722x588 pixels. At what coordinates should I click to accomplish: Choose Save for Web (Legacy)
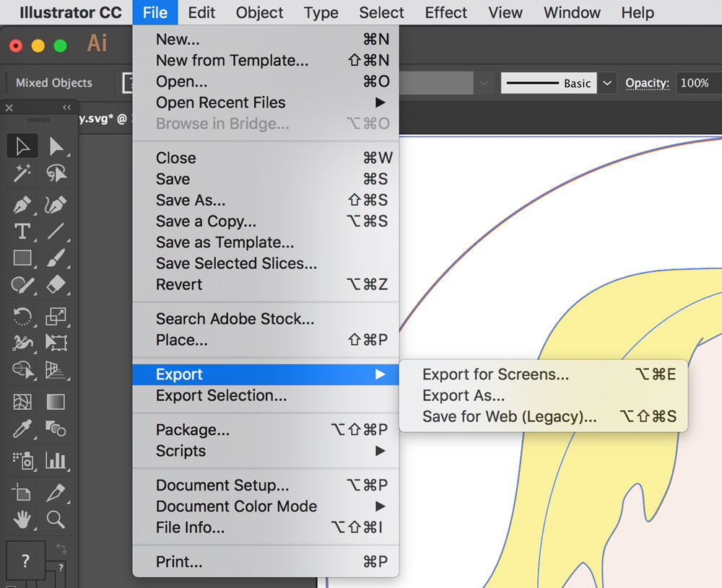coord(510,416)
